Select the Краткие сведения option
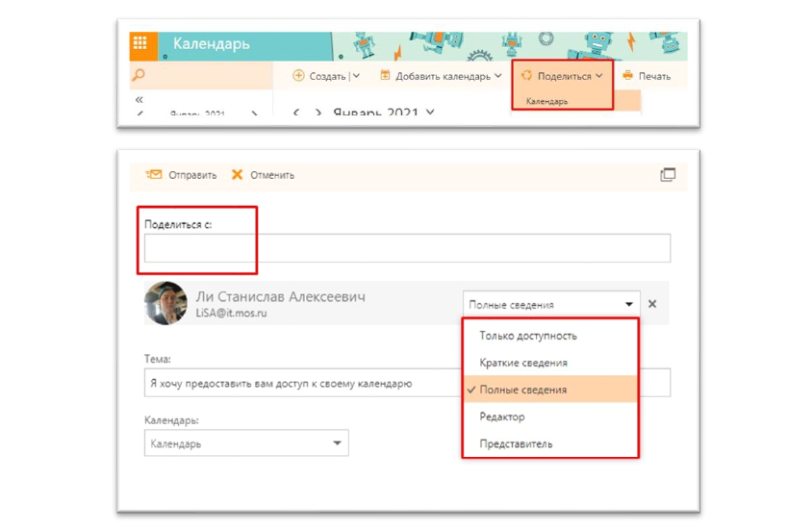The height and width of the screenshot is (530, 812). click(x=523, y=363)
